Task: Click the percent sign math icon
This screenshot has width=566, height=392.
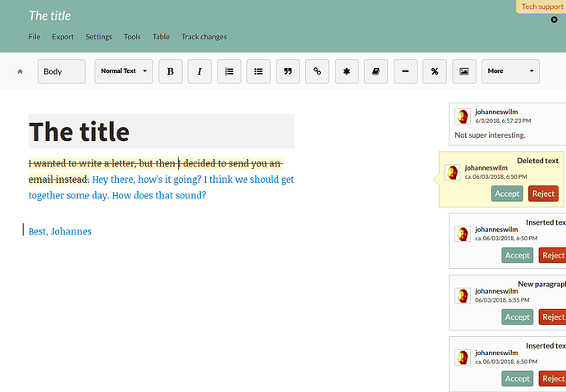Action: pos(435,71)
